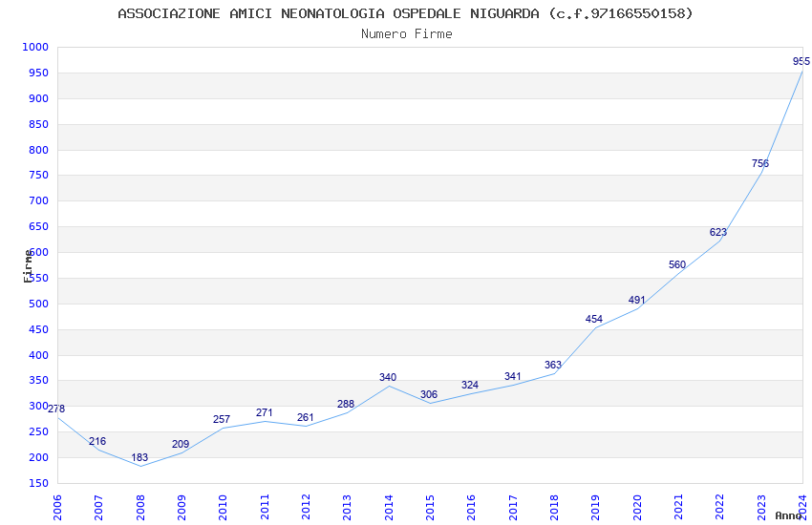Click the 1000 y-axis tick label

pos(35,47)
